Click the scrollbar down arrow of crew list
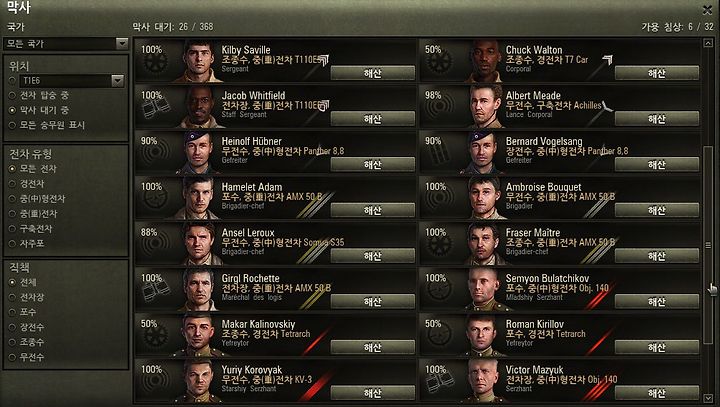The height and width of the screenshot is (407, 720). (x=708, y=398)
